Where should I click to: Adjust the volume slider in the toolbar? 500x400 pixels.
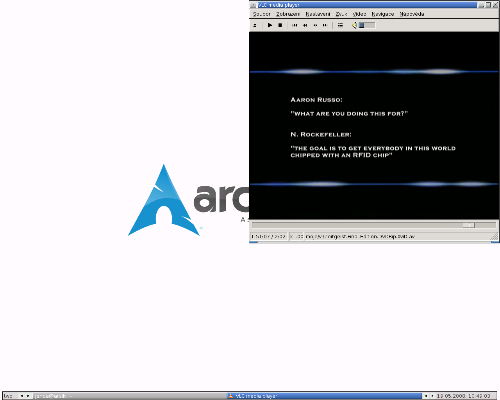[x=367, y=25]
